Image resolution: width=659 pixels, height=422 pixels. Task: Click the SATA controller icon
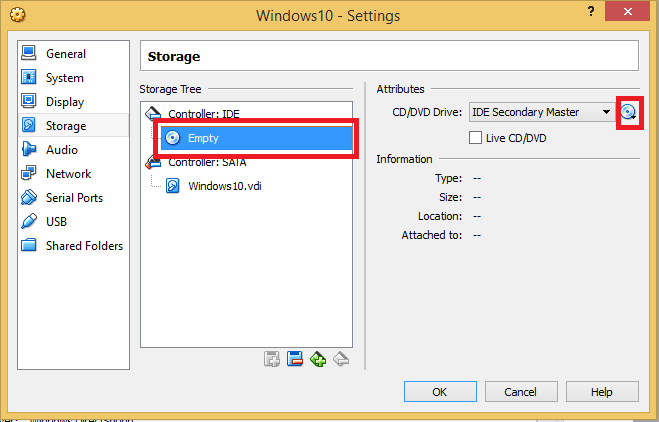click(x=153, y=162)
